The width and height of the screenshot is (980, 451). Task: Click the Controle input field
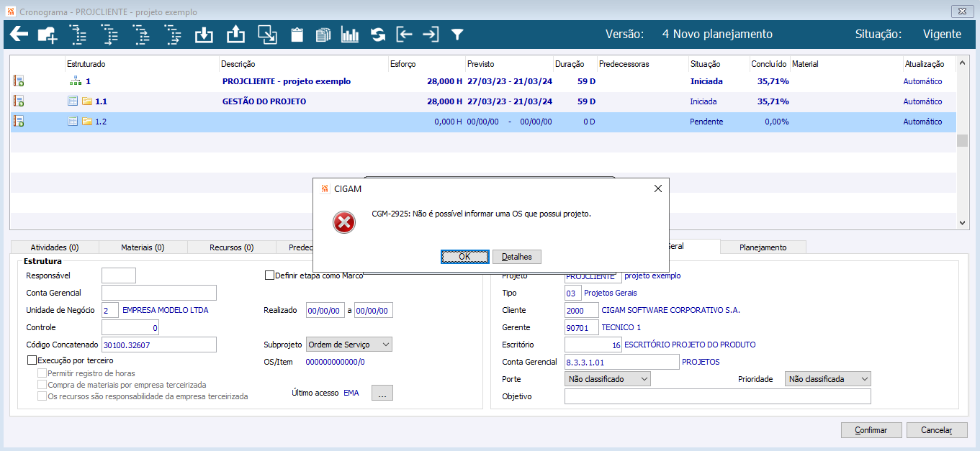(x=130, y=327)
